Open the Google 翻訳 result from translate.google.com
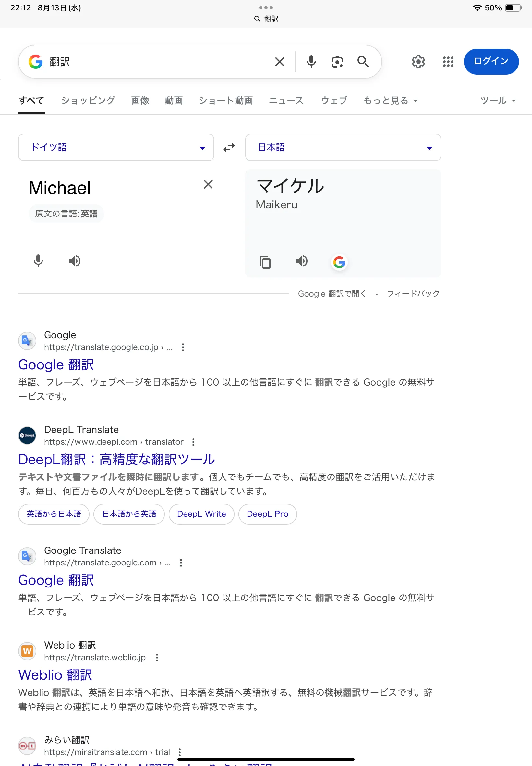The image size is (532, 766). pyautogui.click(x=56, y=580)
